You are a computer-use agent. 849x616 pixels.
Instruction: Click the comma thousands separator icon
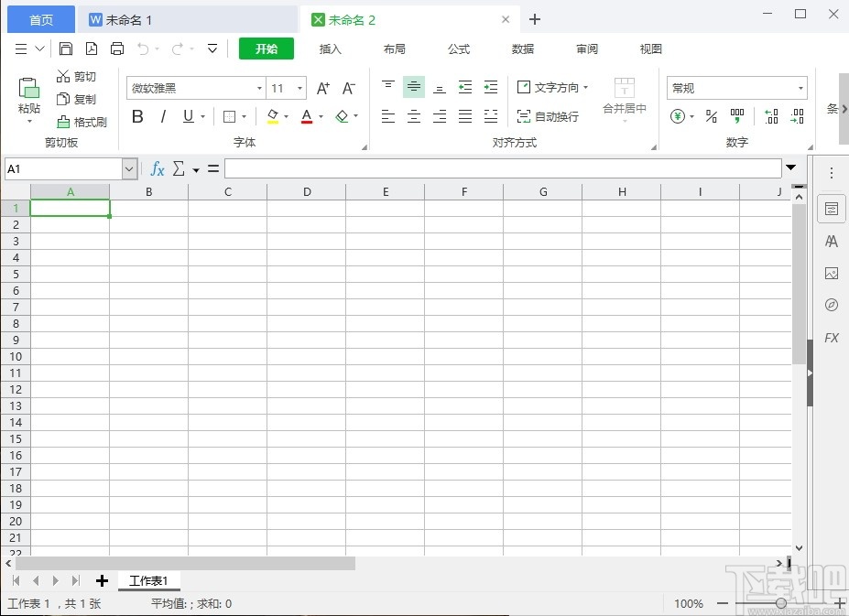[737, 116]
